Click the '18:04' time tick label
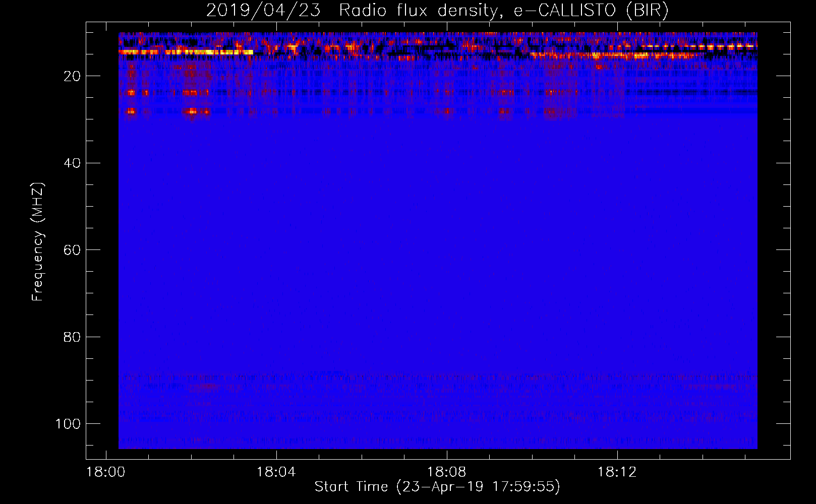This screenshot has width=816, height=504. pyautogui.click(x=276, y=472)
